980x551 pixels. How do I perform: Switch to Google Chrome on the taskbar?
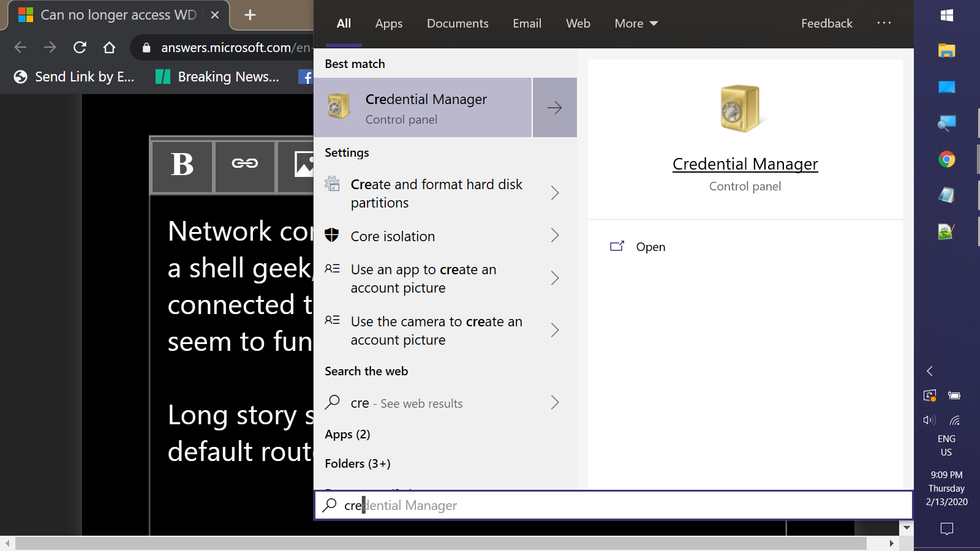click(946, 160)
